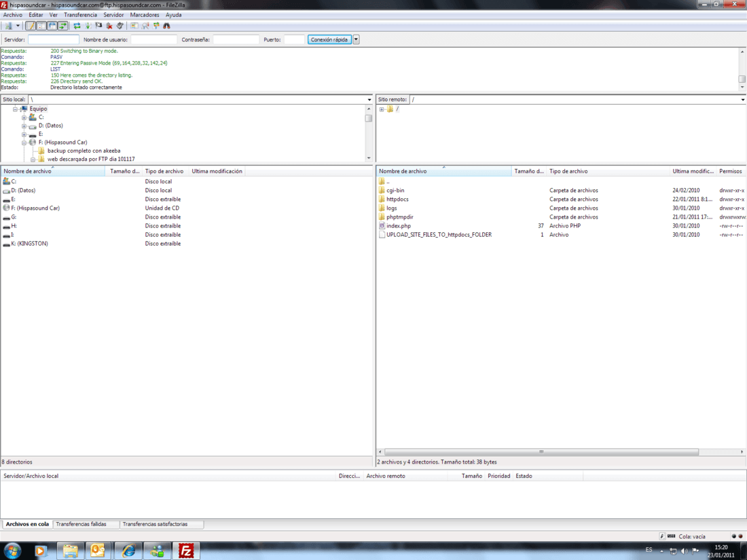Image resolution: width=747 pixels, height=560 pixels.
Task: Click the Contraseña input field
Action: click(236, 39)
